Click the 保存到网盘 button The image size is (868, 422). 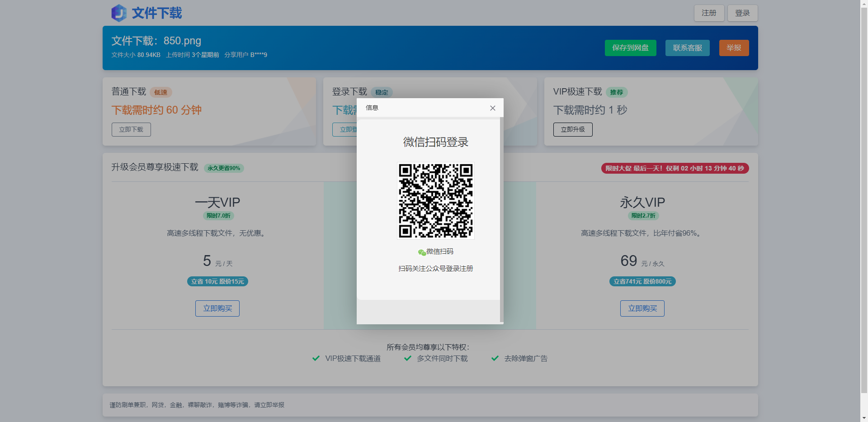click(x=630, y=48)
